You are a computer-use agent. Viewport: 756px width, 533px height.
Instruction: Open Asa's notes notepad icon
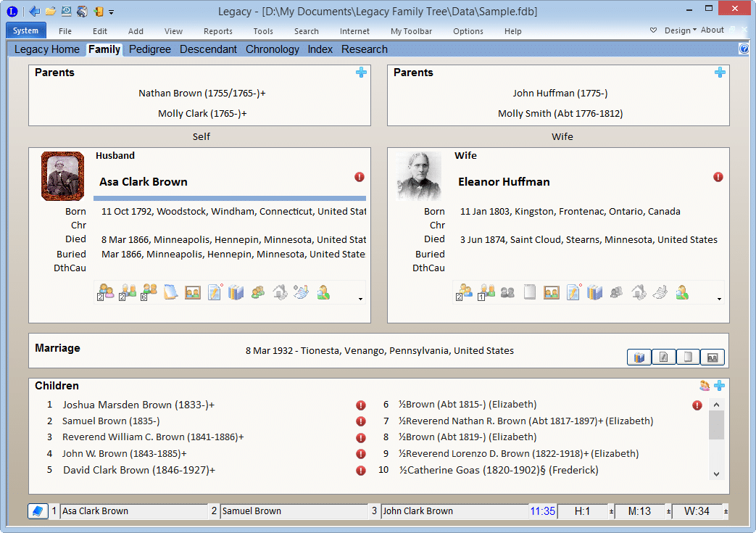(170, 292)
